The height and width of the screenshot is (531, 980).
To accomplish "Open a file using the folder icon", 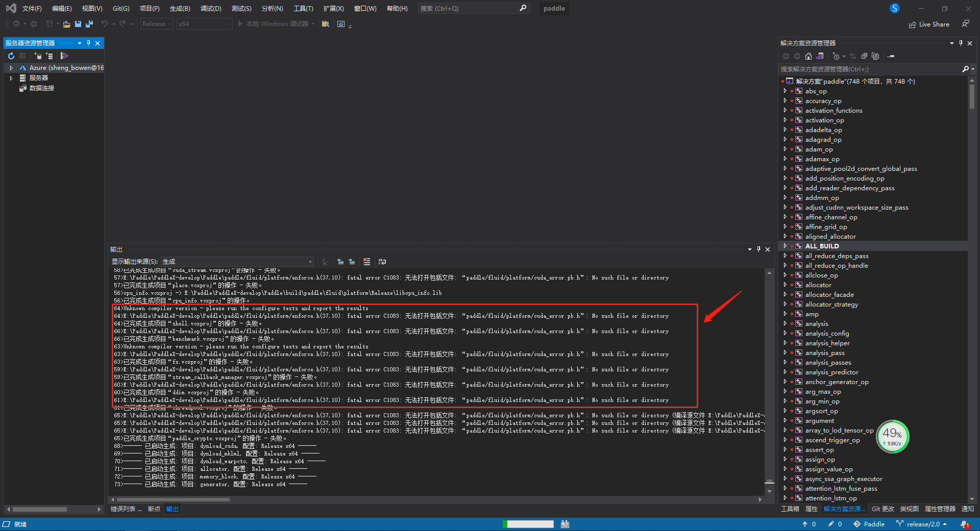I will pos(66,24).
